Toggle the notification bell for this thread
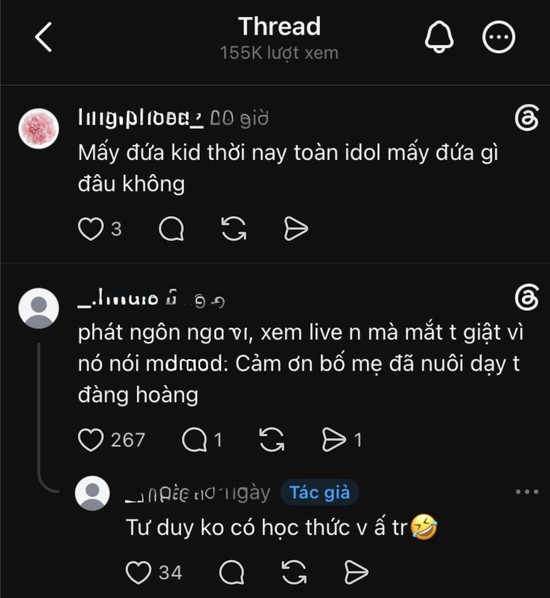The width and height of the screenshot is (550, 598). tap(439, 37)
